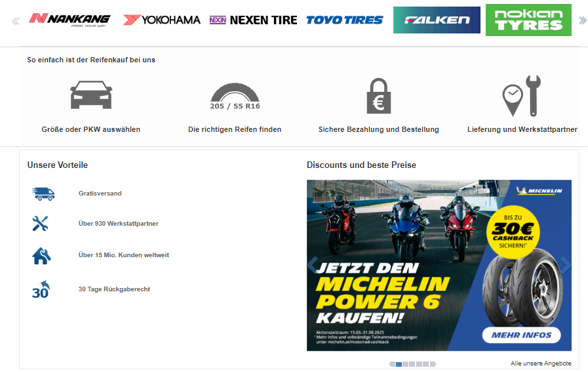Click the "Unsere Vorteile" heading

58,165
